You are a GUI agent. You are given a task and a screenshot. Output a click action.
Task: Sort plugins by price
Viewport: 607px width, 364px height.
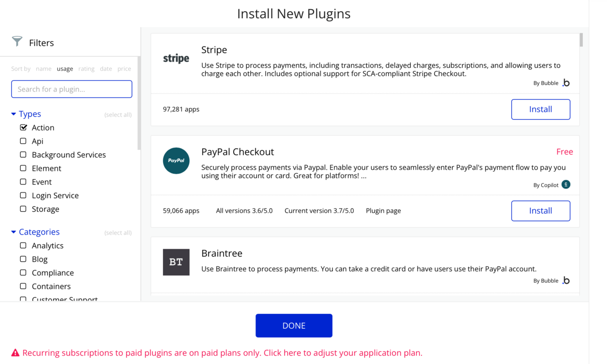(x=124, y=69)
